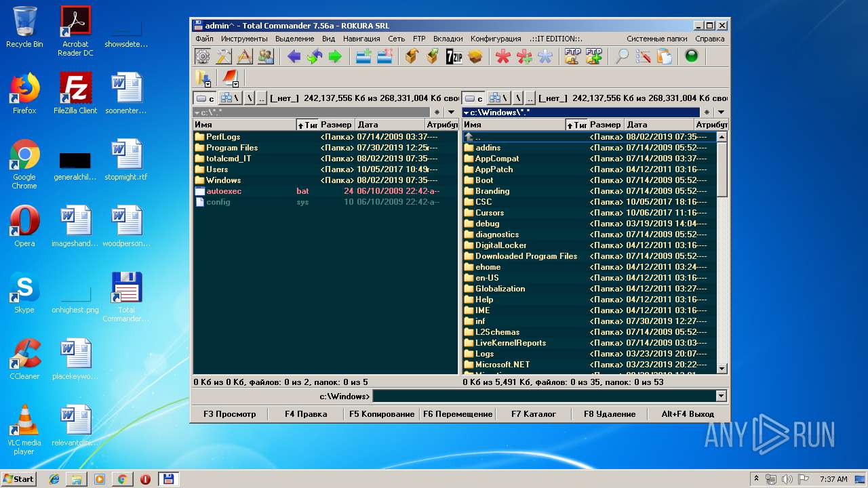The height and width of the screenshot is (488, 868).
Task: Open right panel directory history dropdown arrow
Action: 721,113
